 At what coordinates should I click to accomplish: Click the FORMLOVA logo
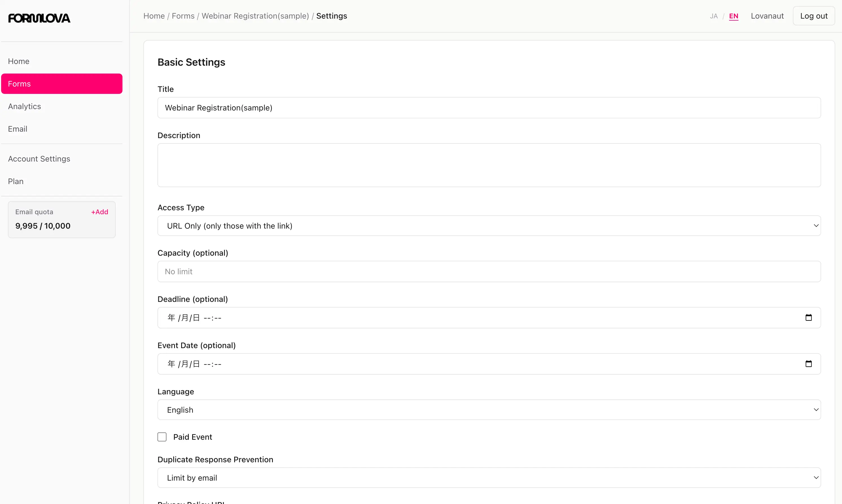(x=39, y=18)
